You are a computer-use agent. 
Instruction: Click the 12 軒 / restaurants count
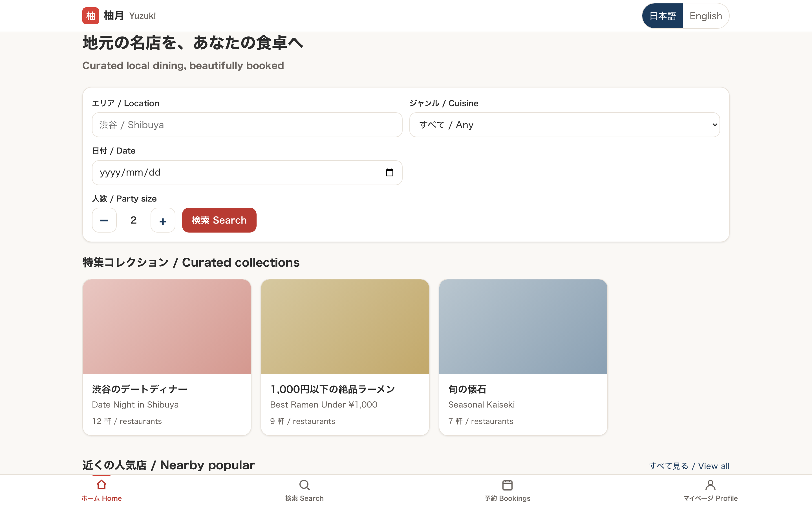(x=127, y=421)
